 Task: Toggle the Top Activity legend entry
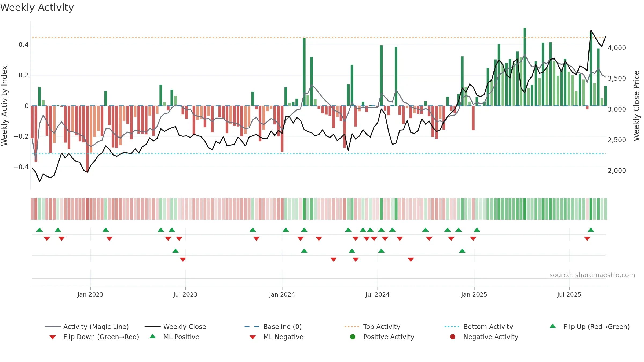coord(372,327)
